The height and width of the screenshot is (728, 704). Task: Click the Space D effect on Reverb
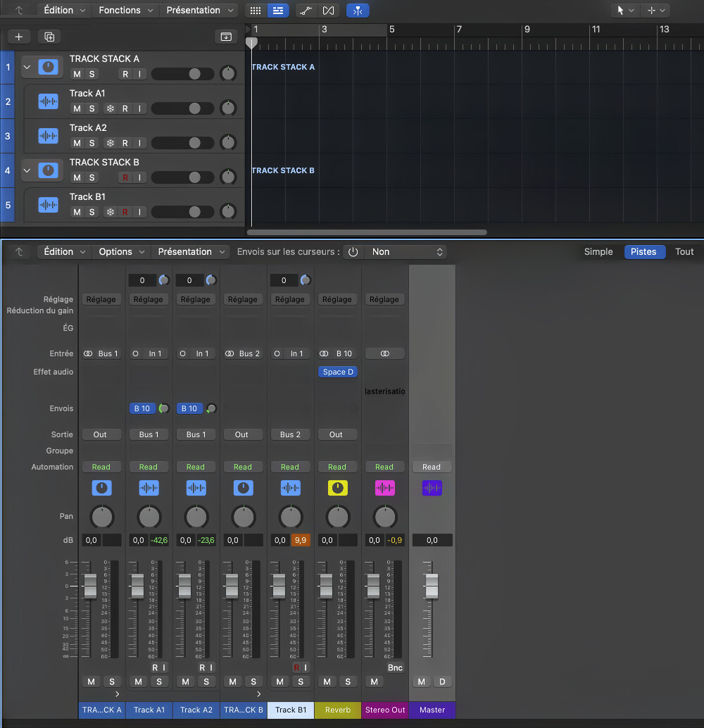click(x=338, y=372)
